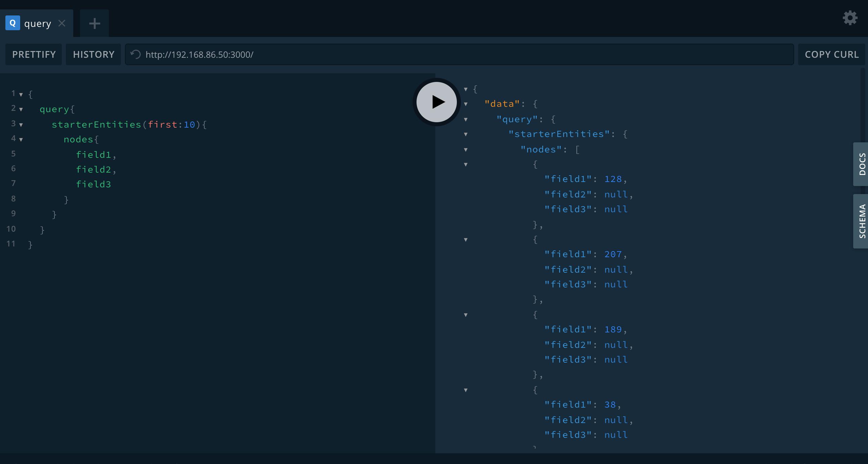
Task: Collapse the first node object under nodes
Action: tap(465, 165)
